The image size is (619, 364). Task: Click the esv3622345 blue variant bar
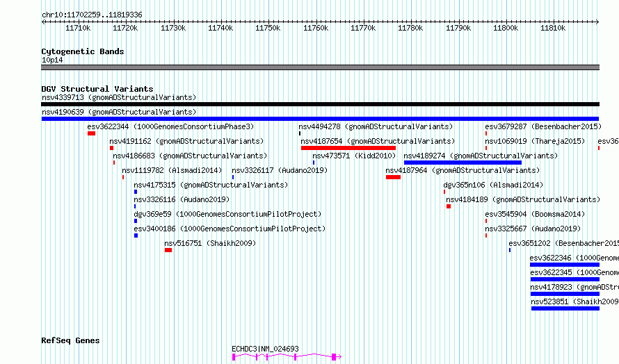pos(565,279)
